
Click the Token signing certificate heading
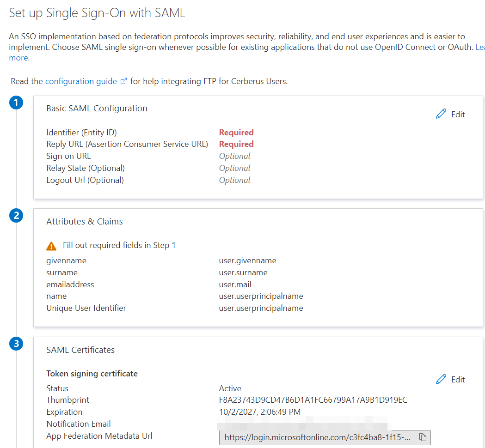(92, 374)
